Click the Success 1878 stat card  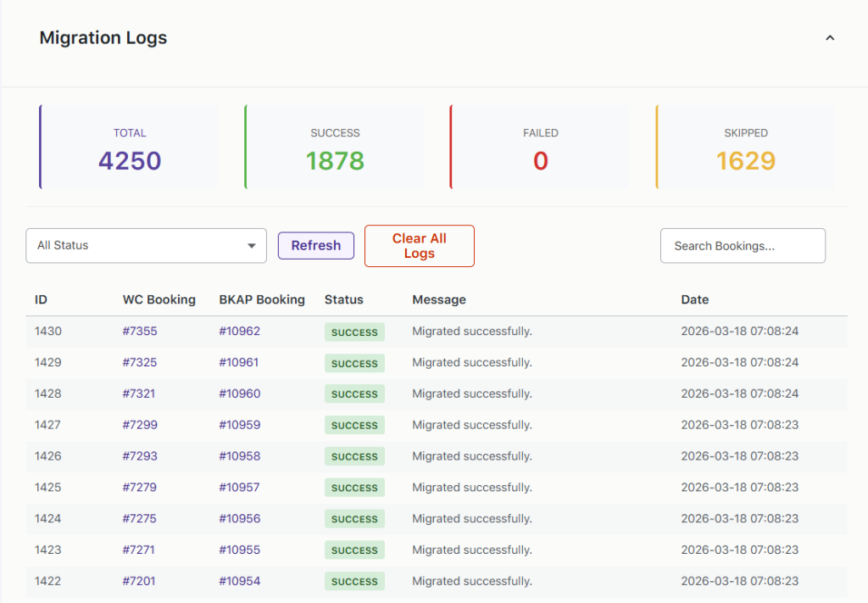tap(335, 148)
